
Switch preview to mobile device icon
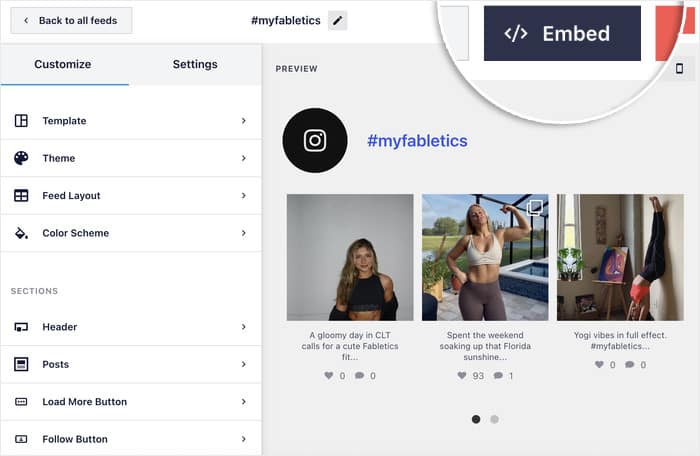point(679,68)
